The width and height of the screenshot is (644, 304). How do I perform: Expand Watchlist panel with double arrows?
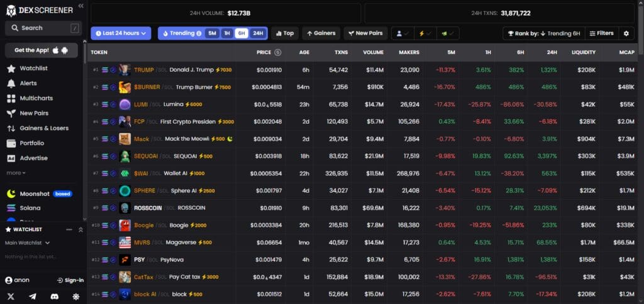tap(81, 230)
